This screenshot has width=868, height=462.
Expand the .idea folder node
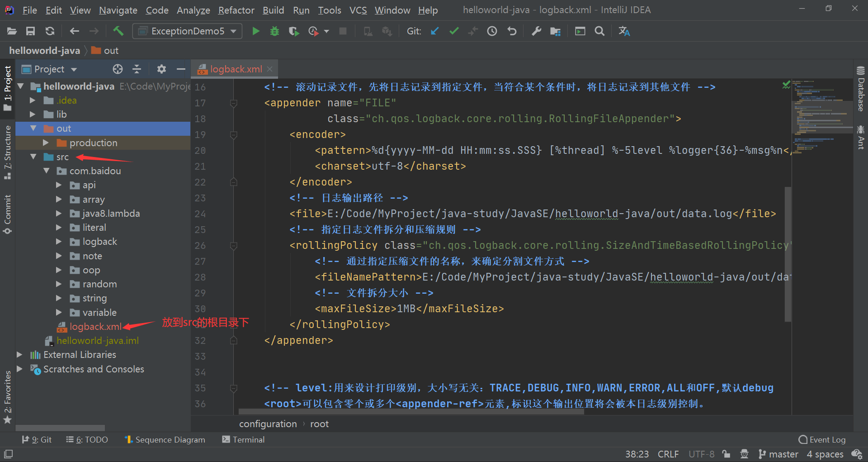33,100
